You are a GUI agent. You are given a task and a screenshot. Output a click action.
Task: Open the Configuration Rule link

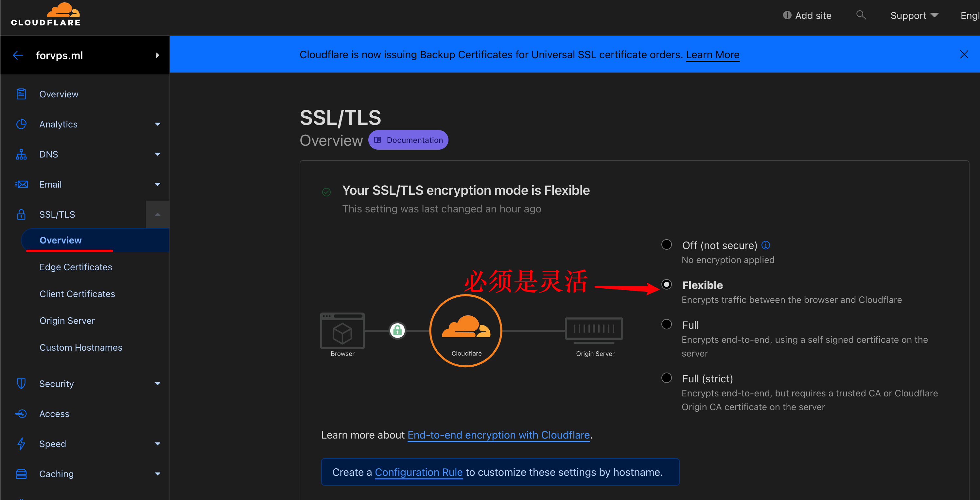[x=418, y=472]
